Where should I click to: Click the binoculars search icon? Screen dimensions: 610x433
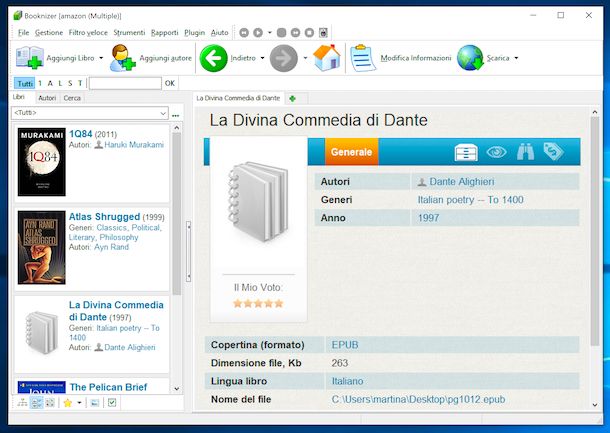pos(525,152)
